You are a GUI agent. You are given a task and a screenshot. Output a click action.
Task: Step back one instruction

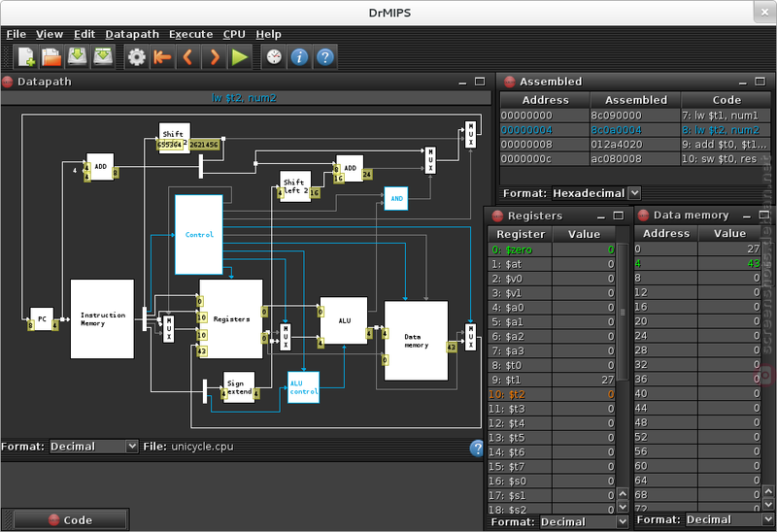pyautogui.click(x=187, y=57)
